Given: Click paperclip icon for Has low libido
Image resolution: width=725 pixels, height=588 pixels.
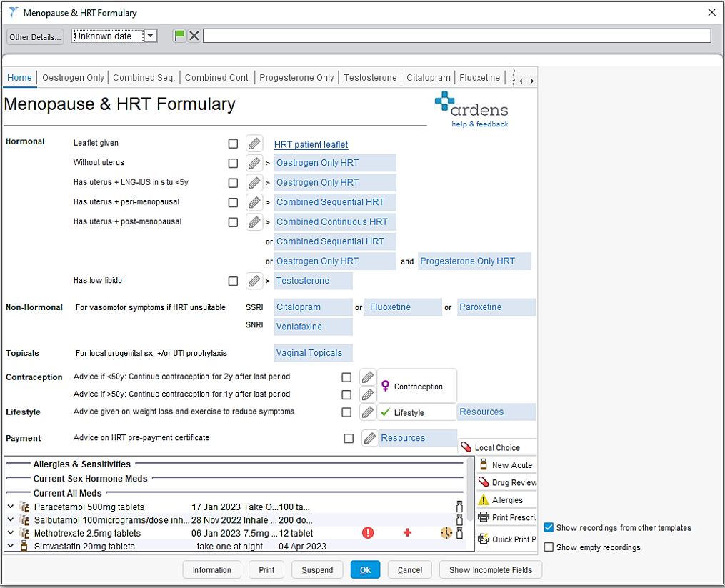Looking at the screenshot, I should (254, 281).
